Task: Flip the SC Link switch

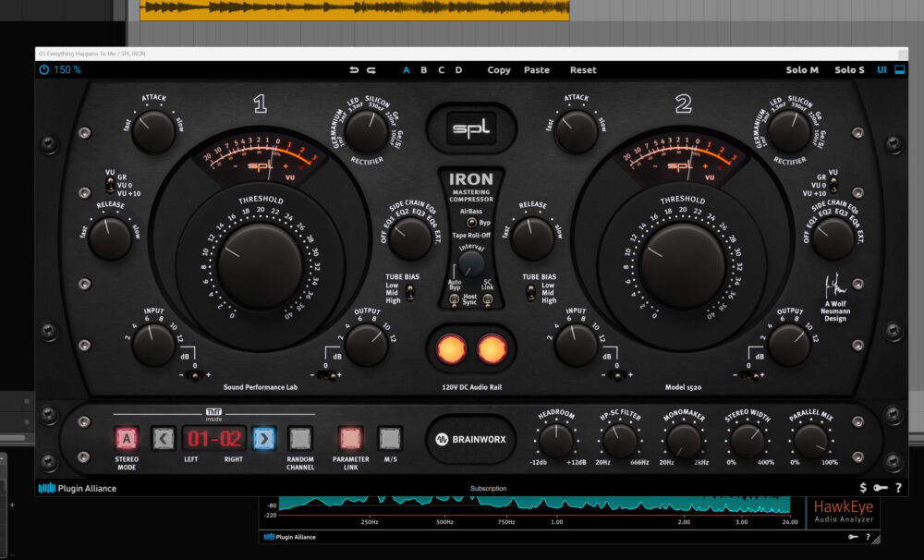Action: point(488,299)
